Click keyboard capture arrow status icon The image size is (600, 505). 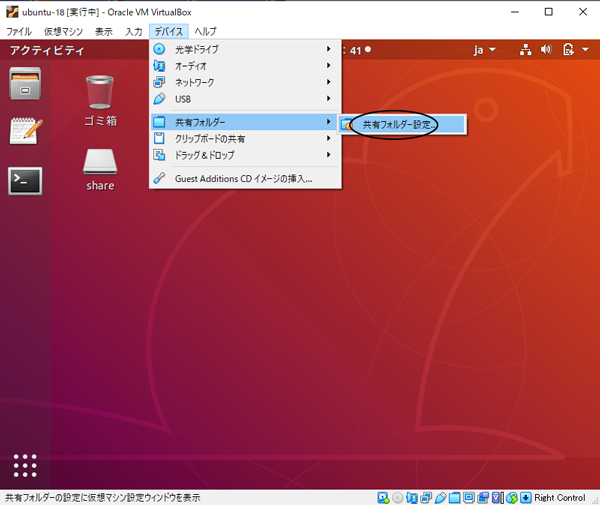tap(526, 498)
